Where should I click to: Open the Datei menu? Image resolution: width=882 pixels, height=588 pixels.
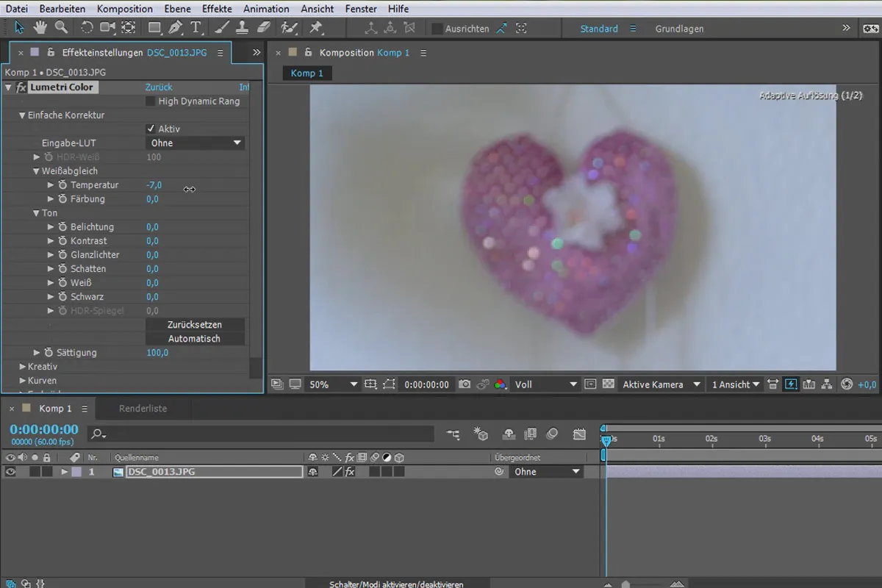[x=17, y=9]
